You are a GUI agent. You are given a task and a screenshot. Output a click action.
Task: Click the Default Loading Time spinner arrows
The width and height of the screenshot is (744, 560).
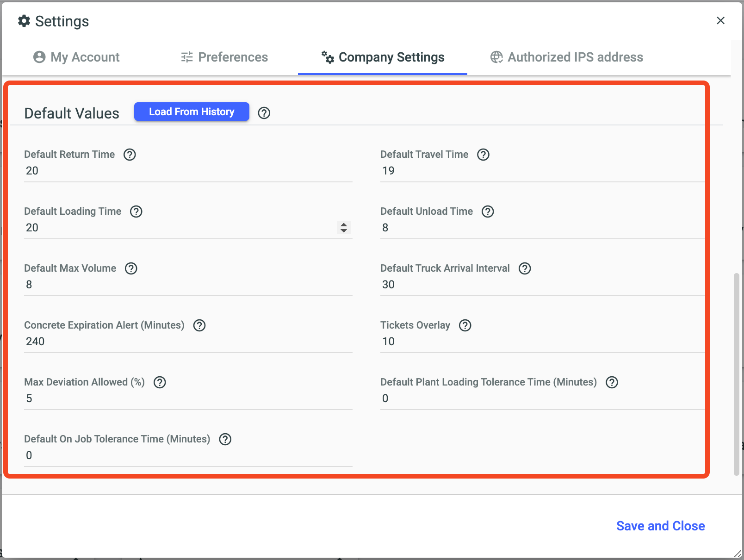click(x=344, y=227)
